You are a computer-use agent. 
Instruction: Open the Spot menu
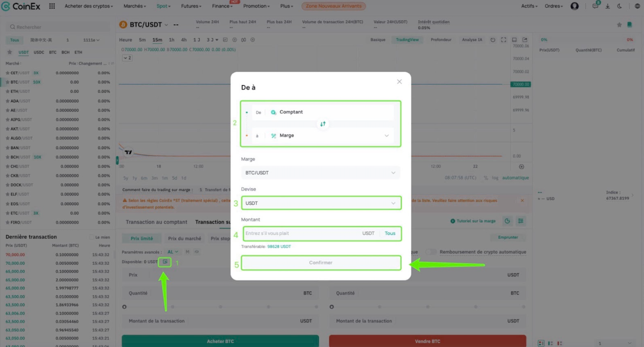[x=163, y=6]
